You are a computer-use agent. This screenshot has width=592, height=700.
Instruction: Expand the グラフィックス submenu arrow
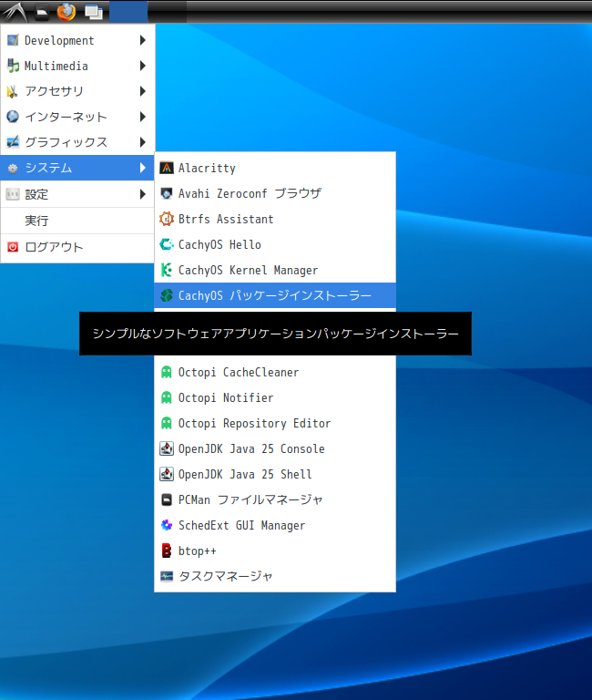point(143,142)
